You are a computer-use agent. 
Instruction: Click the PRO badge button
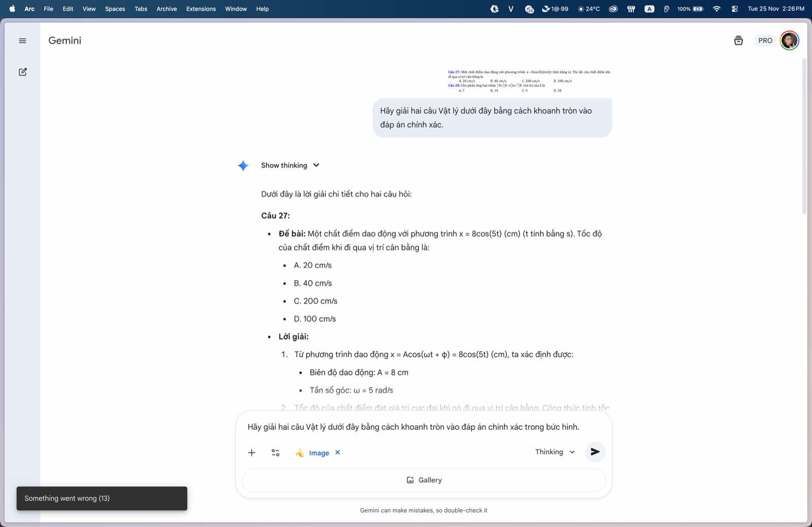point(765,41)
